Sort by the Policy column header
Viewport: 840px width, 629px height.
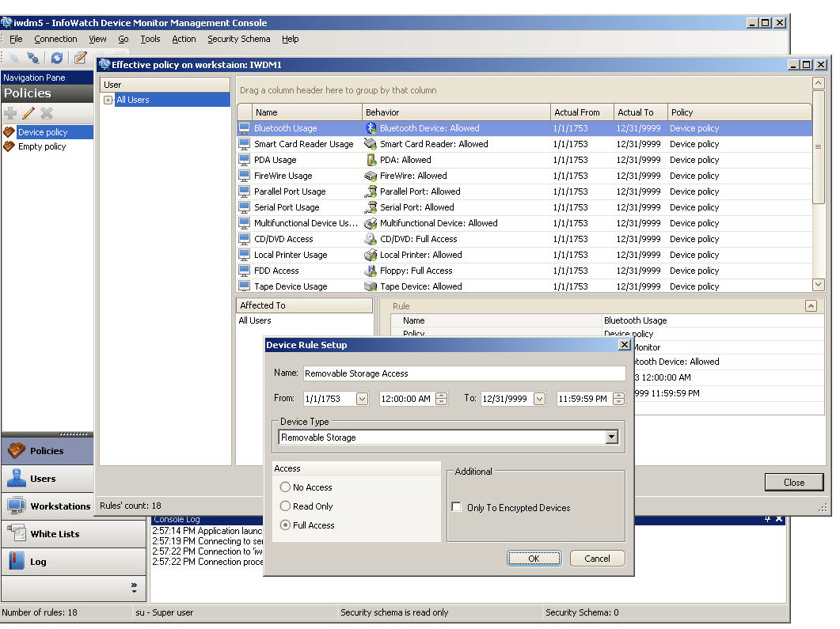tap(739, 112)
